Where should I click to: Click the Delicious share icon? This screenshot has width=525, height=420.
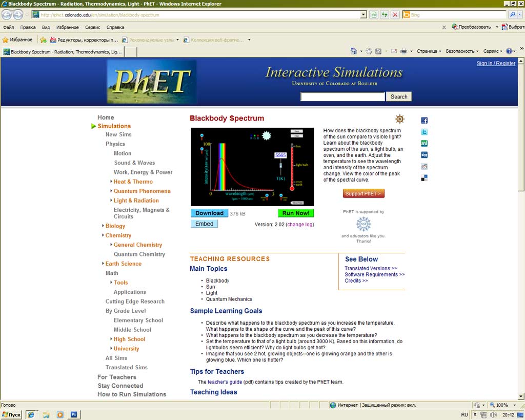click(x=424, y=178)
